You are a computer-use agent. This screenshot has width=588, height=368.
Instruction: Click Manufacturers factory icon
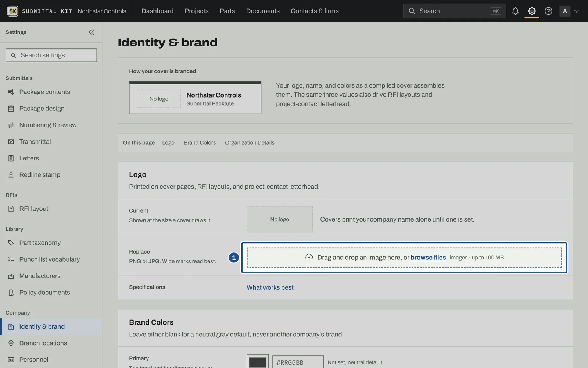coord(11,276)
